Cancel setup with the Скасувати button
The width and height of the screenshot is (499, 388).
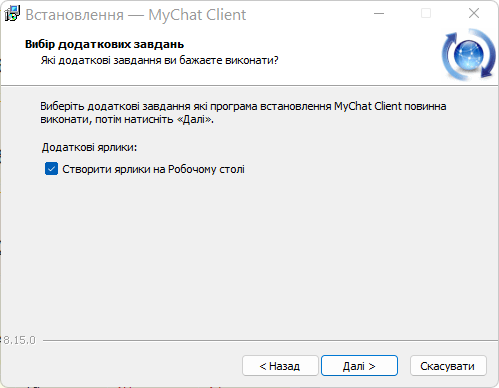click(x=448, y=366)
